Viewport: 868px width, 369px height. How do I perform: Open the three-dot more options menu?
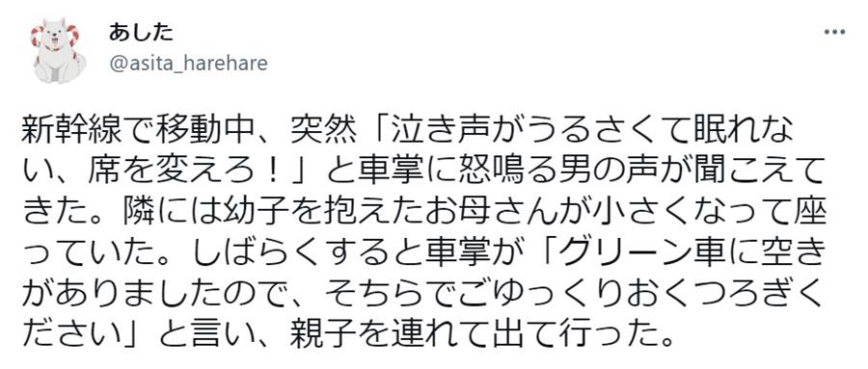[x=834, y=32]
